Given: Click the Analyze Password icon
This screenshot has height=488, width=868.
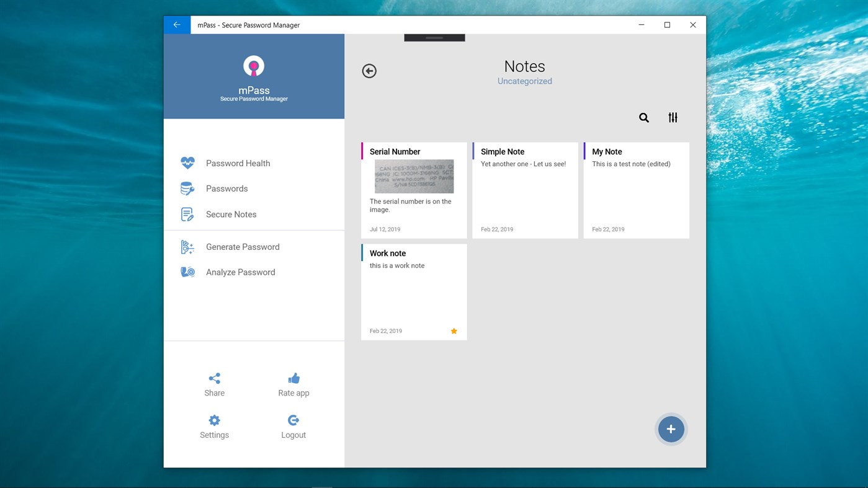Looking at the screenshot, I should coord(187,272).
